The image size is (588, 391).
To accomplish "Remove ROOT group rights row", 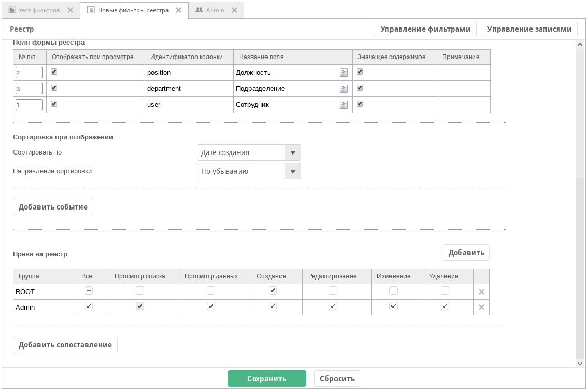I will (482, 291).
